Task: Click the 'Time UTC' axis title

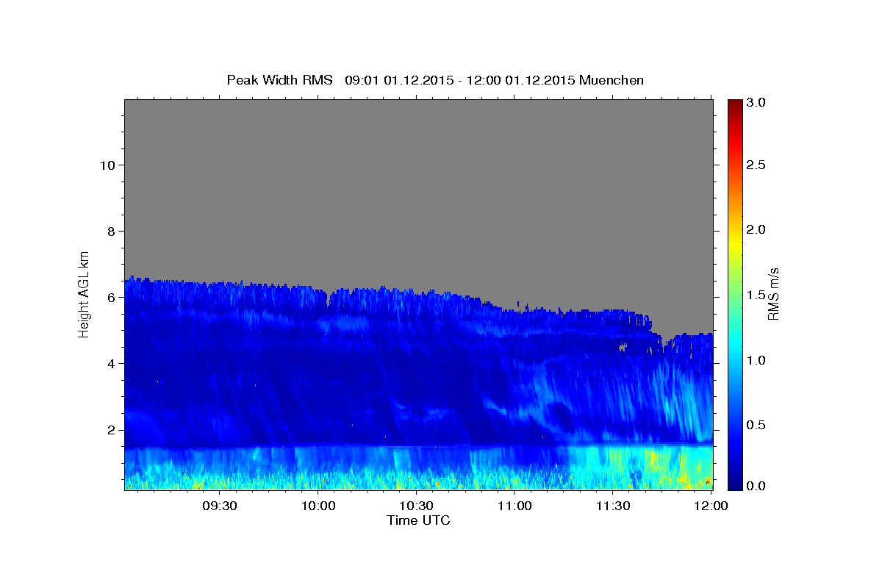Action: (x=418, y=520)
